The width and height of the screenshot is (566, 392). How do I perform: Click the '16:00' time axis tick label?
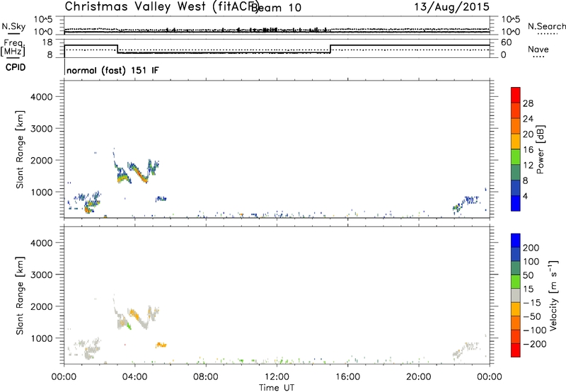click(347, 377)
